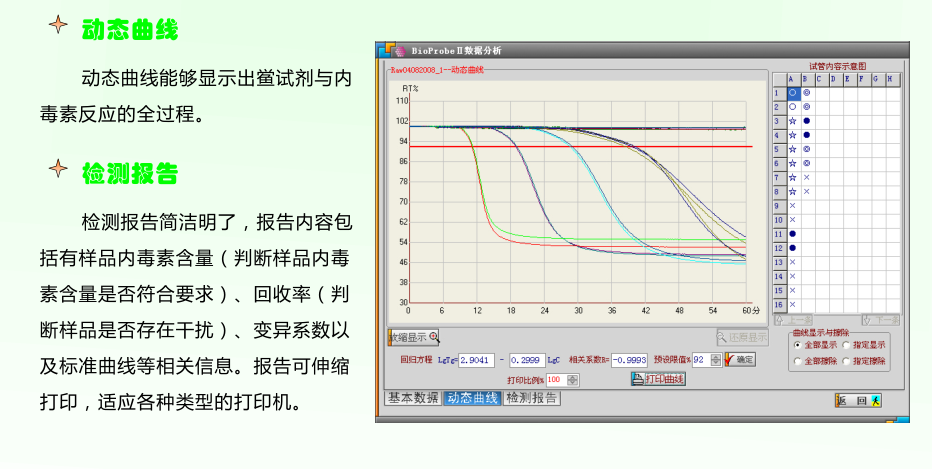Image resolution: width=932 pixels, height=469 pixels.
Task: Print the curve with 打印曲线 button
Action: pyautogui.click(x=658, y=379)
